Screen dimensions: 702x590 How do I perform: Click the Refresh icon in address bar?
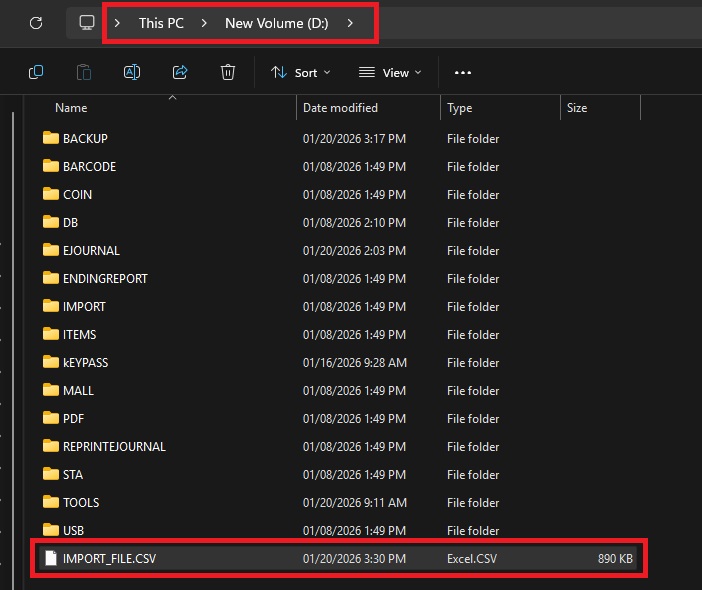36,22
